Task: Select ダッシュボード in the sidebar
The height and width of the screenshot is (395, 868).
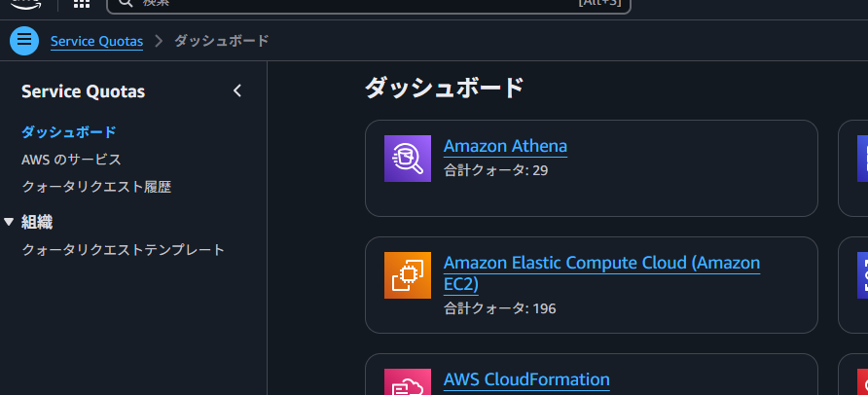Action: pos(69,132)
